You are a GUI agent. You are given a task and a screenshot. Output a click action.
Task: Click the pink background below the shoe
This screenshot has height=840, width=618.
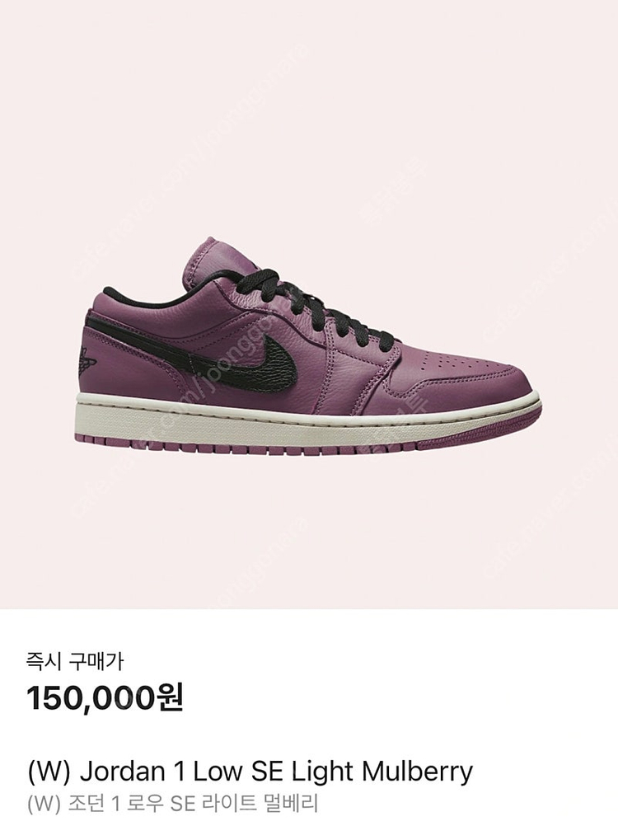[x=309, y=530]
